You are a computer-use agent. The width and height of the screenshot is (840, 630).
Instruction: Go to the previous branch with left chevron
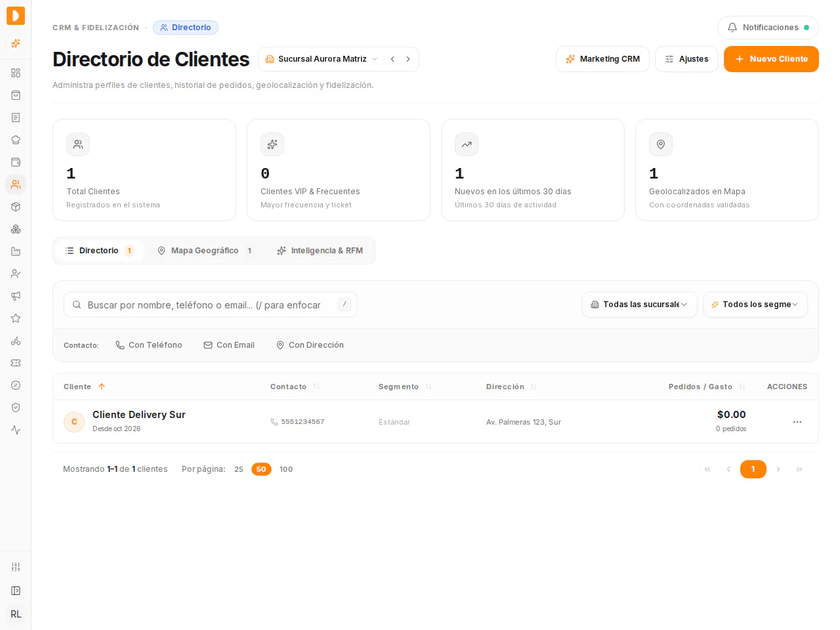(x=392, y=59)
